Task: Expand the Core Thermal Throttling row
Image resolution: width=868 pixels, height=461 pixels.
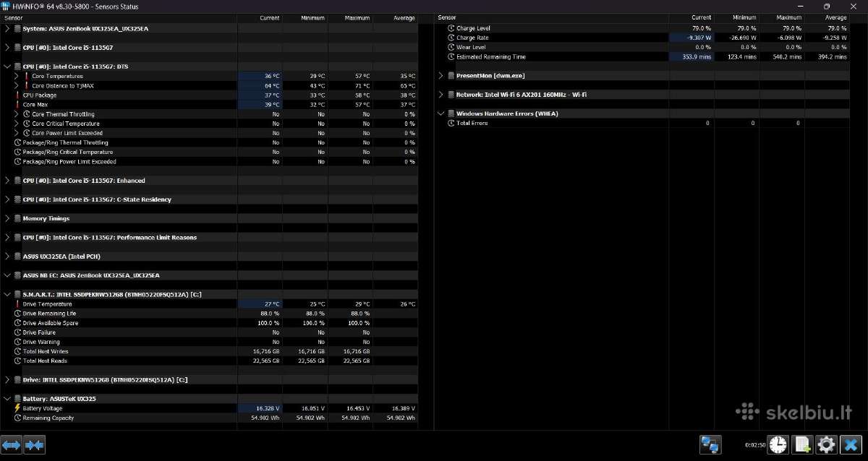Action: coord(17,114)
